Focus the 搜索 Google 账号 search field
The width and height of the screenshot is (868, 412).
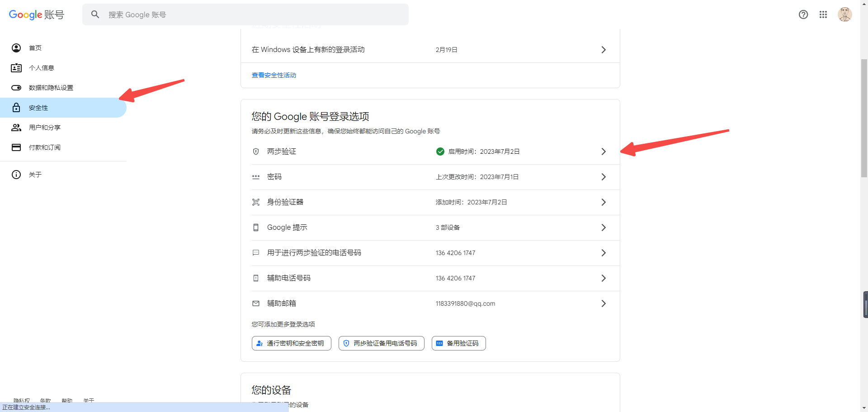(x=245, y=14)
